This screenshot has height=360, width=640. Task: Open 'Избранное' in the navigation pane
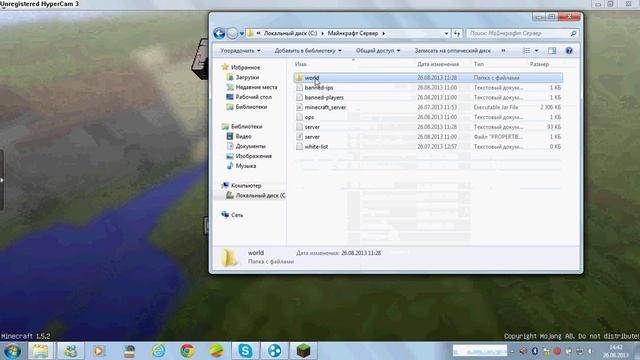click(x=245, y=67)
